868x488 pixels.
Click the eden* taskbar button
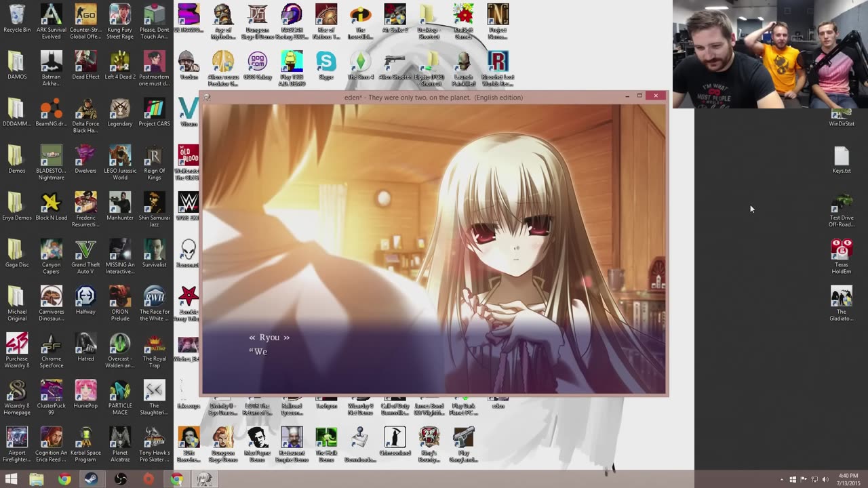pyautogui.click(x=204, y=480)
